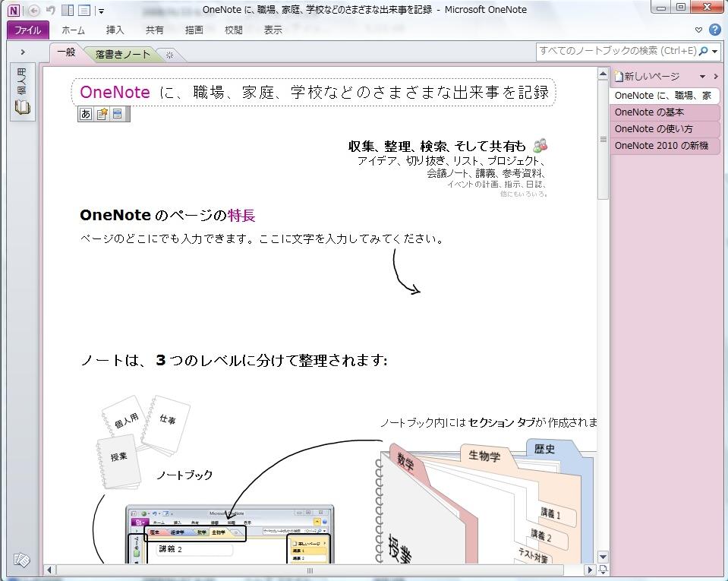The height and width of the screenshot is (581, 728).
Task: Expand the ribbon with the heart-shaped arrow
Action: pyautogui.click(x=698, y=30)
